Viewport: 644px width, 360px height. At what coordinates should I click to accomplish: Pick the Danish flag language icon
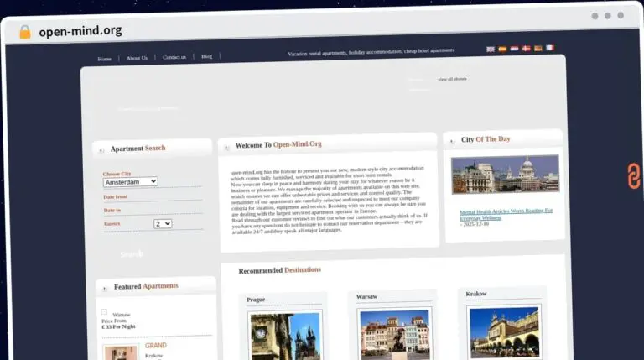tap(526, 49)
